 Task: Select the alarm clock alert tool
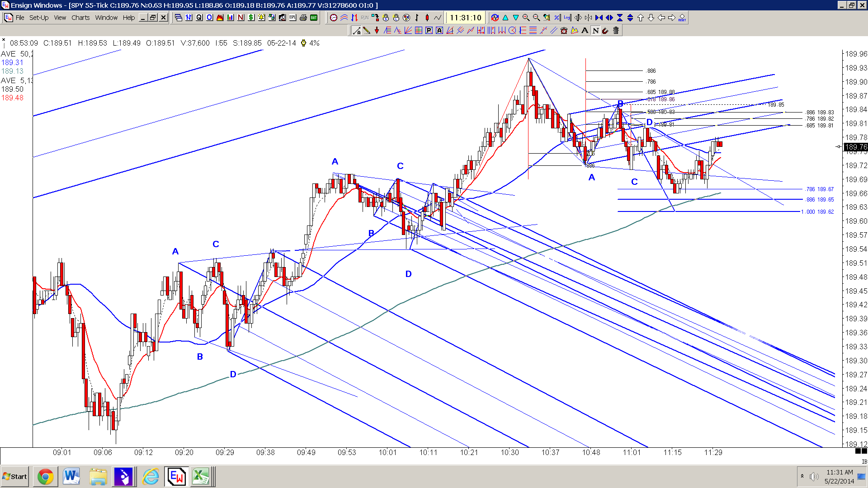(x=564, y=30)
